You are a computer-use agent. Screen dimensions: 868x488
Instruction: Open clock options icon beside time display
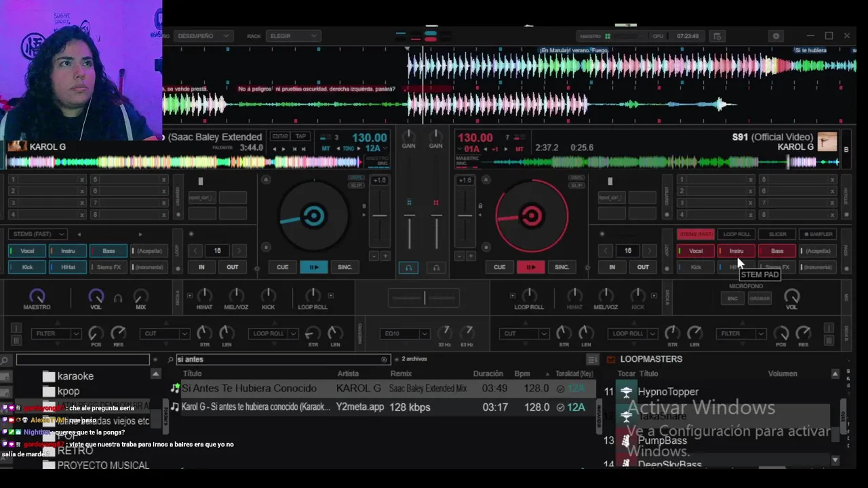717,36
